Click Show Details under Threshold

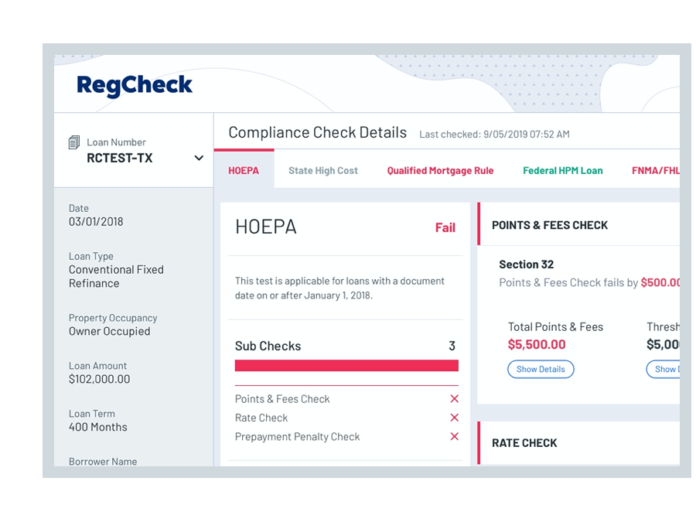pyautogui.click(x=663, y=369)
